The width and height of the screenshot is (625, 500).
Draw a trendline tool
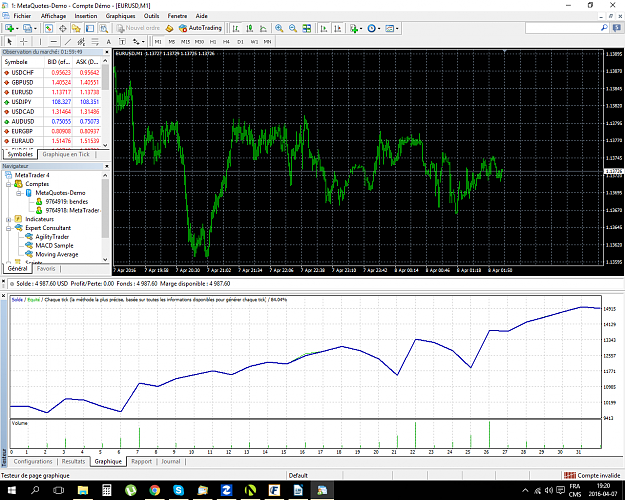coord(68,41)
